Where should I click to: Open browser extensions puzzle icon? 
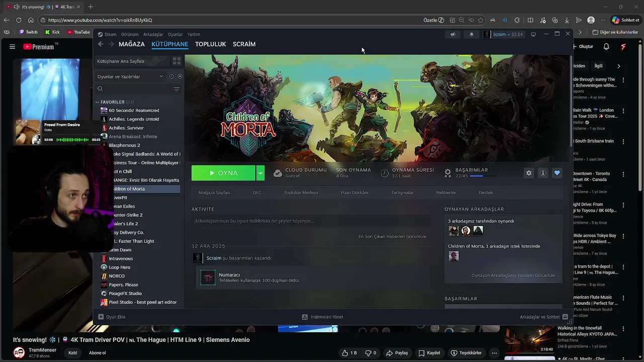click(x=517, y=20)
